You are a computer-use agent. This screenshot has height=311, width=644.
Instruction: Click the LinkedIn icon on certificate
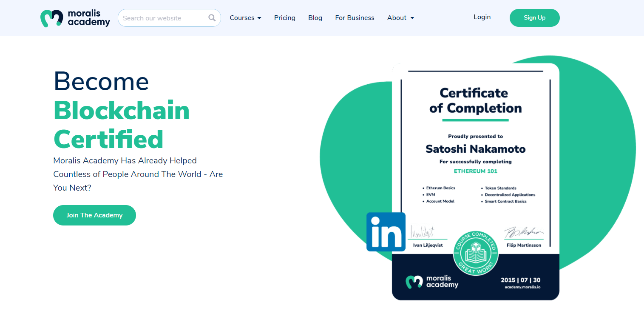coord(386,232)
